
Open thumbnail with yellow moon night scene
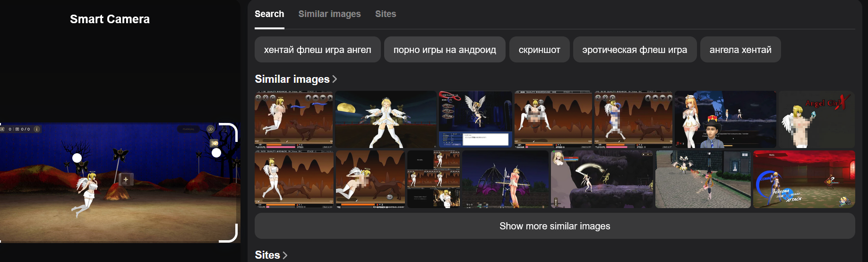[386, 120]
